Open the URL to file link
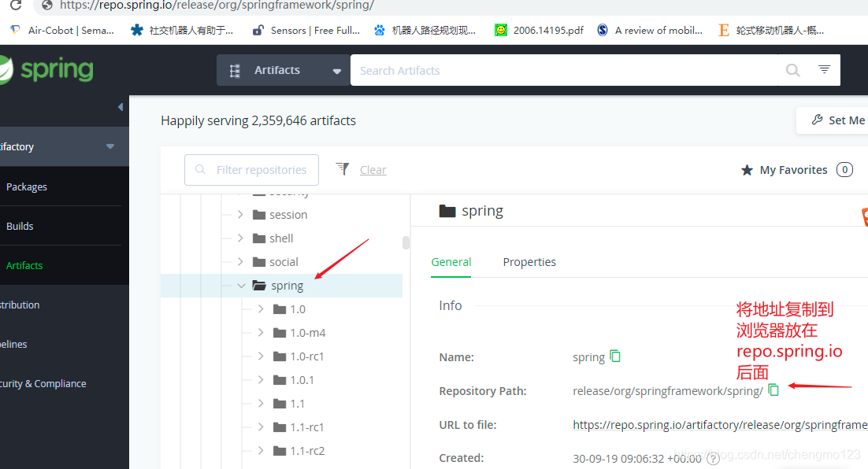868x469 pixels. click(720, 425)
